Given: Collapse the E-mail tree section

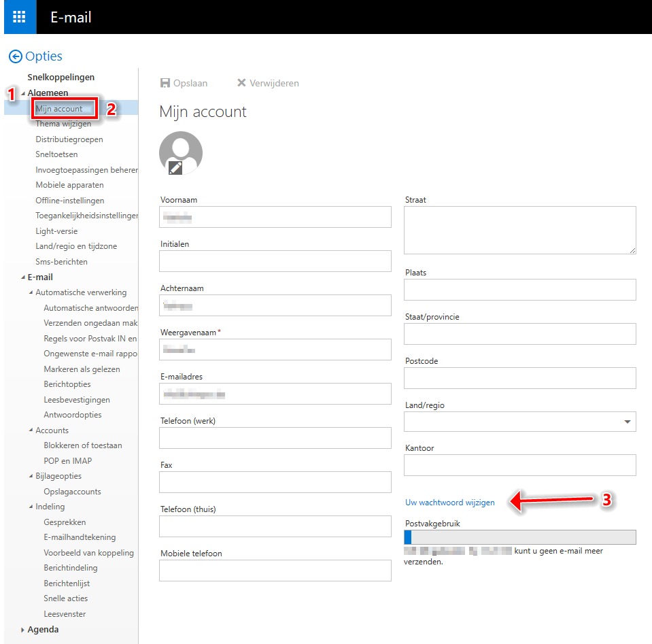Looking at the screenshot, I should pos(23,277).
